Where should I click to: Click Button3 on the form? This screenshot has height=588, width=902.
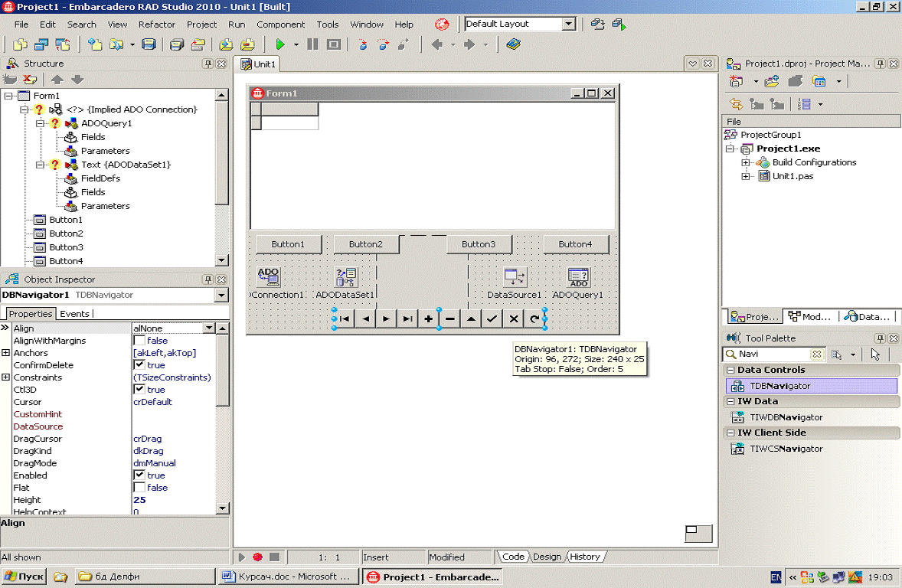coord(479,244)
